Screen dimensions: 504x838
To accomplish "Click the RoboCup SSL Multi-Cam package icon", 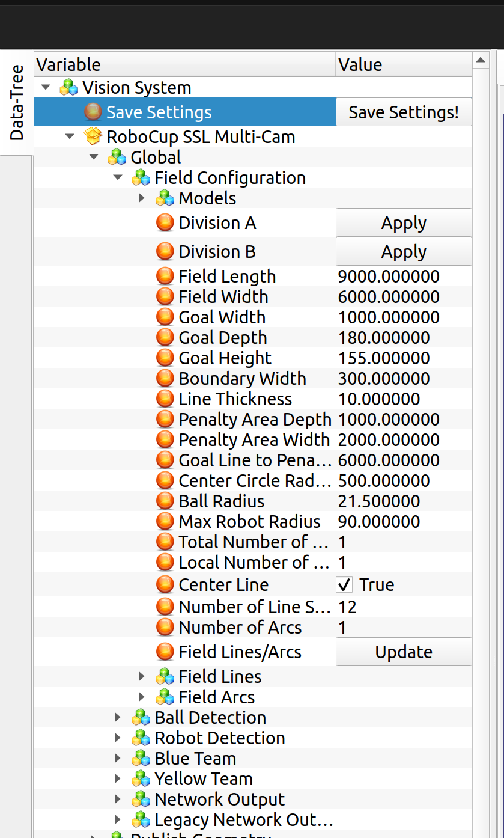I will 93,137.
